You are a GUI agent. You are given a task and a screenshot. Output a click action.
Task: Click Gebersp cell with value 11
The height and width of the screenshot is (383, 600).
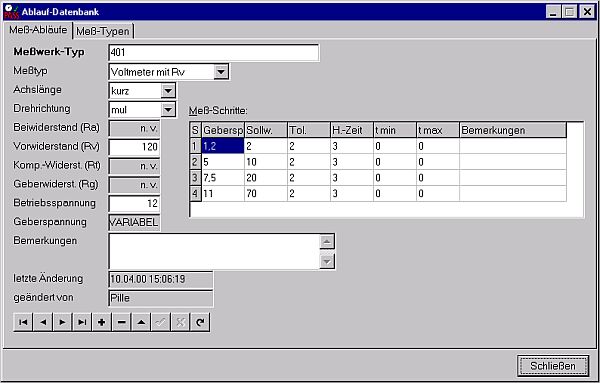(x=223, y=193)
